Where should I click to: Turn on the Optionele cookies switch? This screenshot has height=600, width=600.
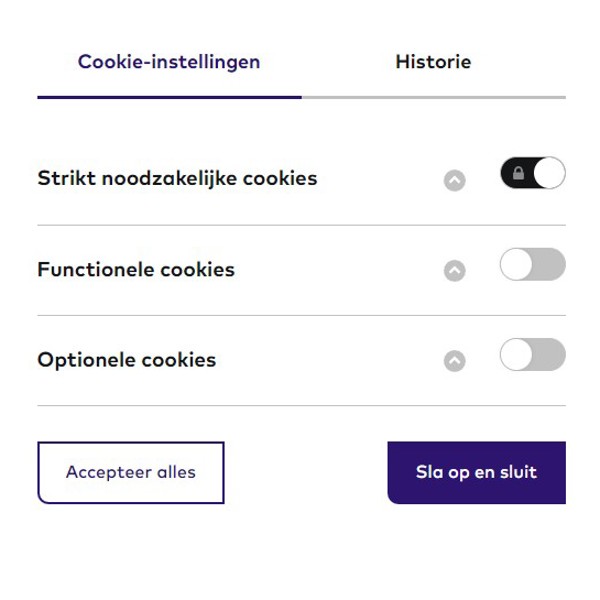click(533, 355)
